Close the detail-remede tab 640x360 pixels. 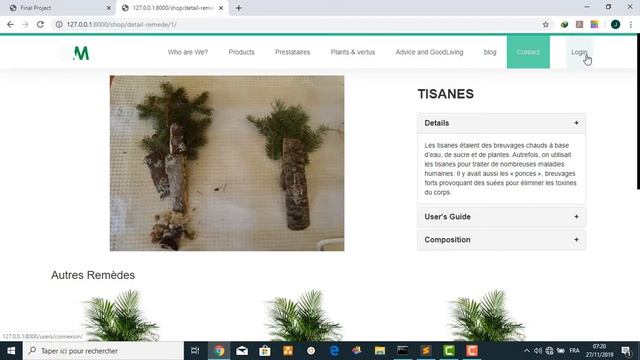point(221,8)
